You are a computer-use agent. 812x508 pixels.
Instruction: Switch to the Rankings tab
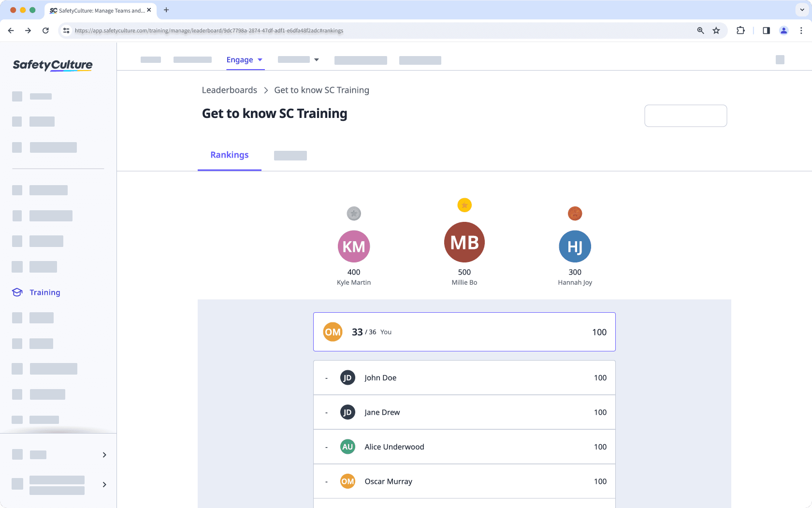click(x=229, y=155)
